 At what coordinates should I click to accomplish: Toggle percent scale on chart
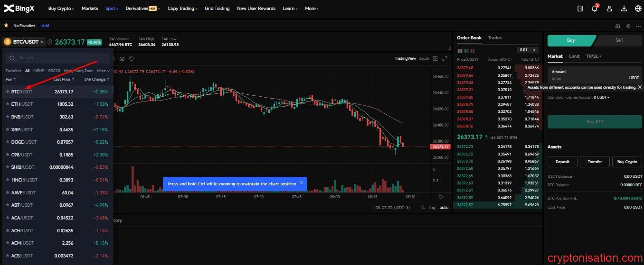click(422, 208)
